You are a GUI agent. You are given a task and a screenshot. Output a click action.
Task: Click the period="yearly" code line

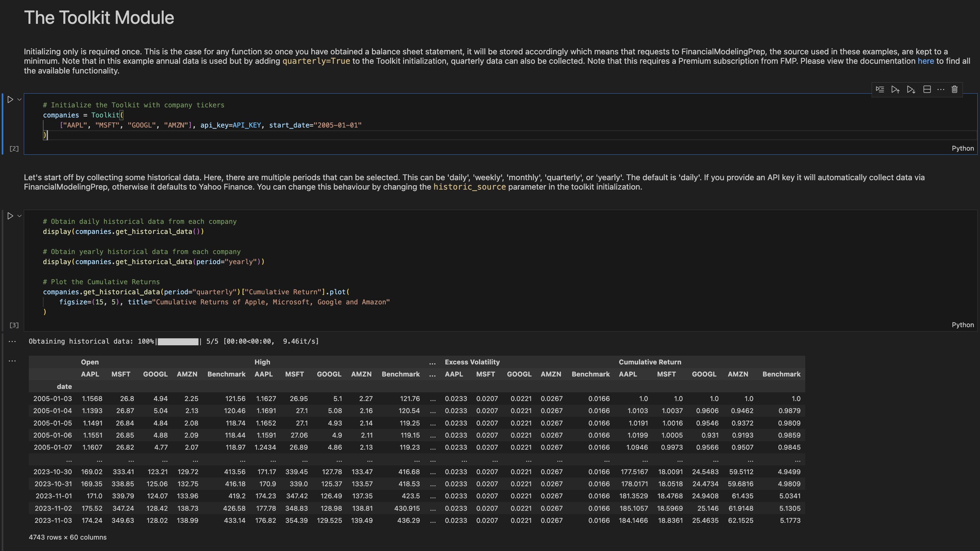point(154,262)
